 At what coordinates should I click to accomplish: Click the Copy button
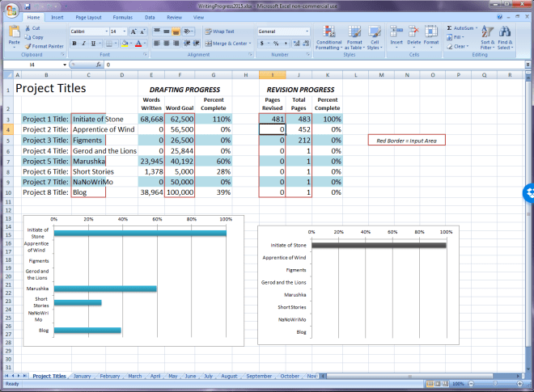[37, 37]
